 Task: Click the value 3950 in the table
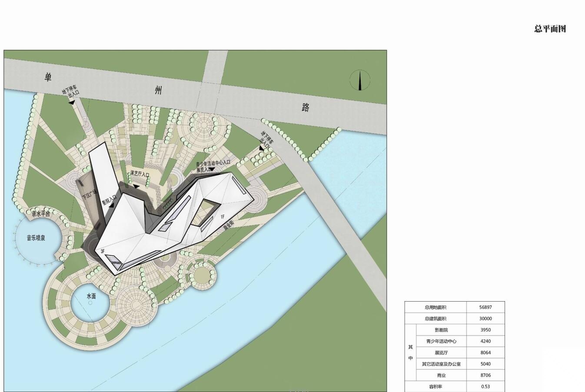(x=485, y=330)
